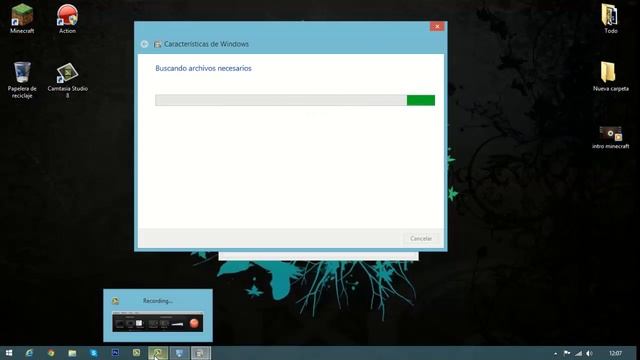Click the red record button in the preview
Screen dimensions: 640x360
194,323
